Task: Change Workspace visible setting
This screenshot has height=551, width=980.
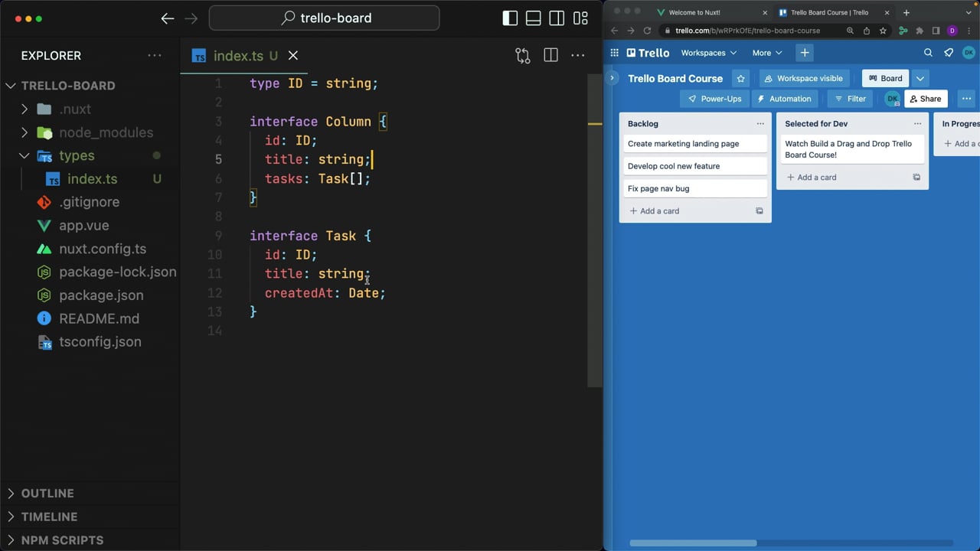Action: tap(803, 78)
